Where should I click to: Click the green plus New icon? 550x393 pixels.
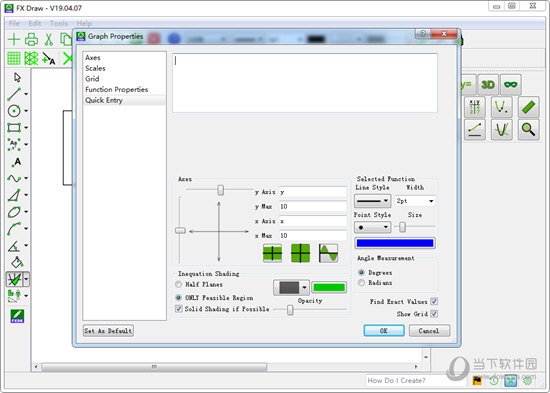[14, 39]
